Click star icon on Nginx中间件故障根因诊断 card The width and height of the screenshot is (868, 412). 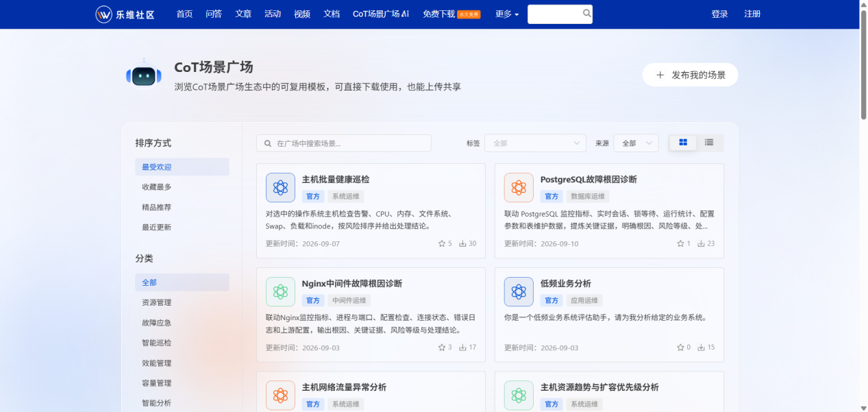tap(442, 348)
